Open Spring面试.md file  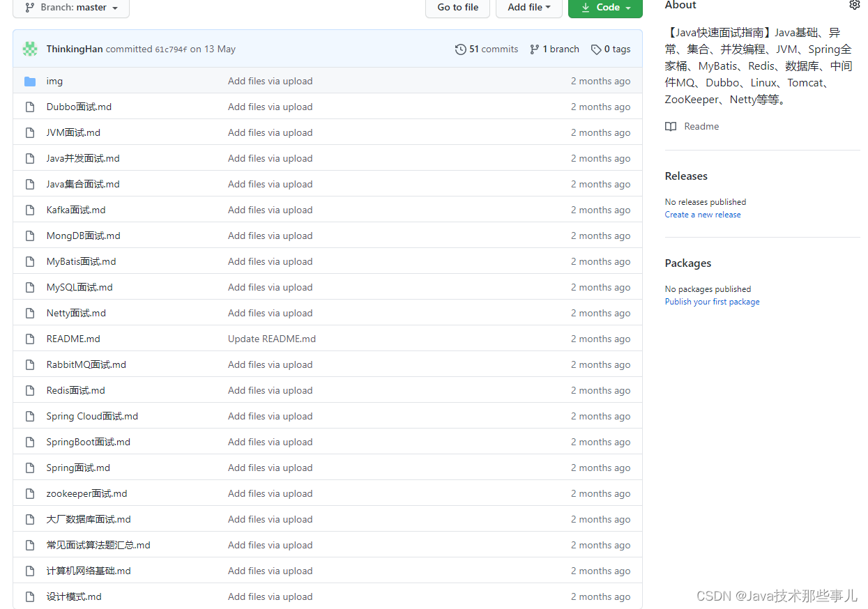tap(78, 468)
